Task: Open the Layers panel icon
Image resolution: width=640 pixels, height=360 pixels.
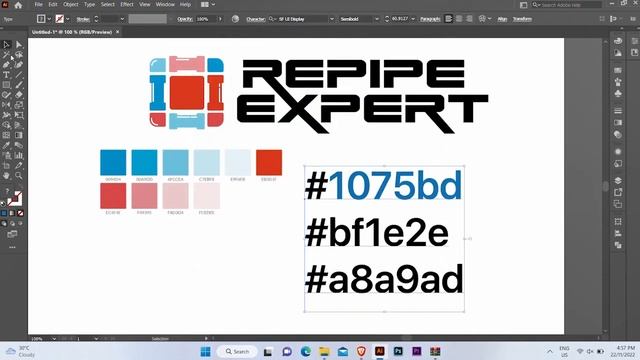Action: tap(618, 180)
